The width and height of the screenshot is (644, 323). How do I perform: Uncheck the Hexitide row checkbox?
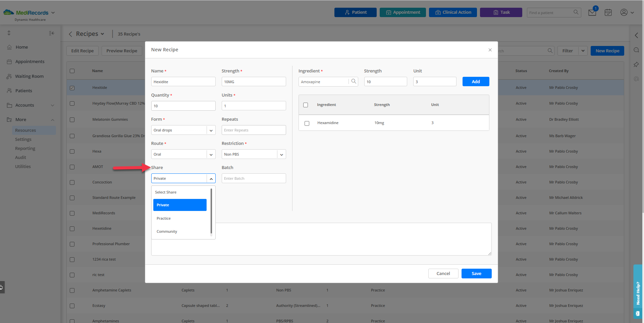point(72,88)
